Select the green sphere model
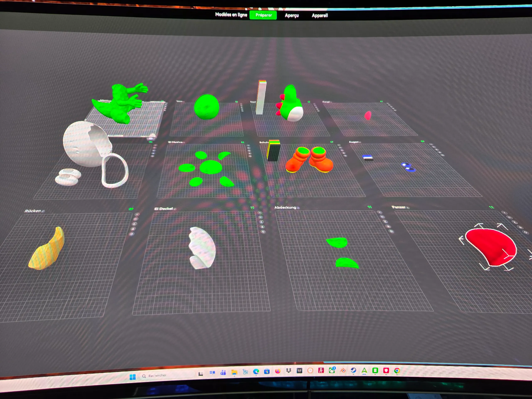532x399 pixels. click(x=206, y=107)
